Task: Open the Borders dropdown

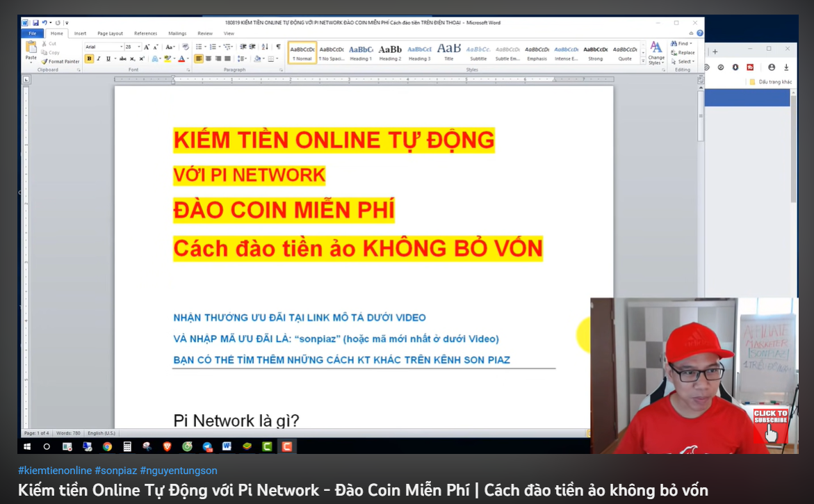Action: 277,58
